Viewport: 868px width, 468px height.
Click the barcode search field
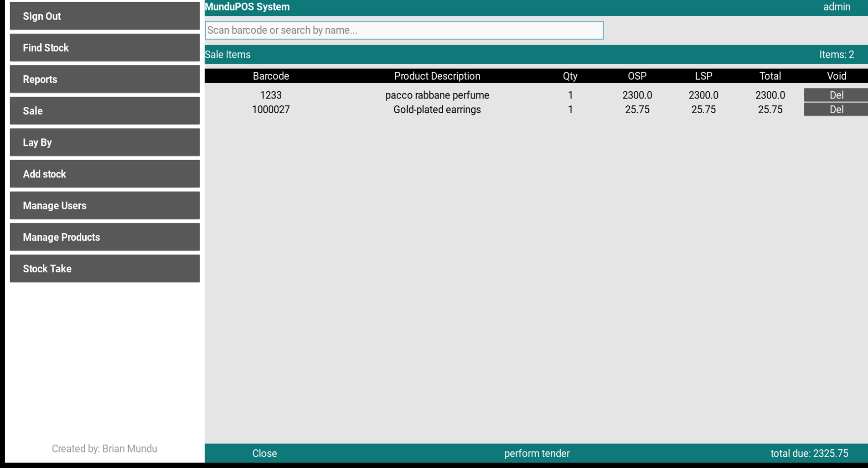pos(404,30)
